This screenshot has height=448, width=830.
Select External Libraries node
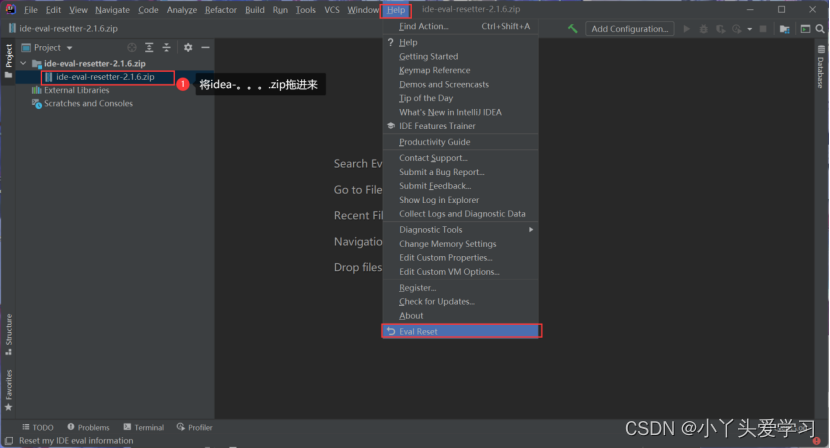pos(76,90)
